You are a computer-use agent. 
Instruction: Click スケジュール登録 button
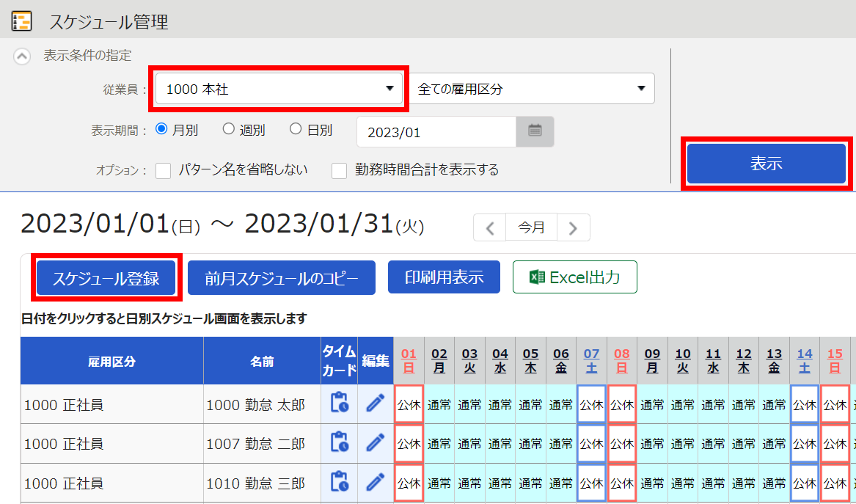(x=106, y=278)
